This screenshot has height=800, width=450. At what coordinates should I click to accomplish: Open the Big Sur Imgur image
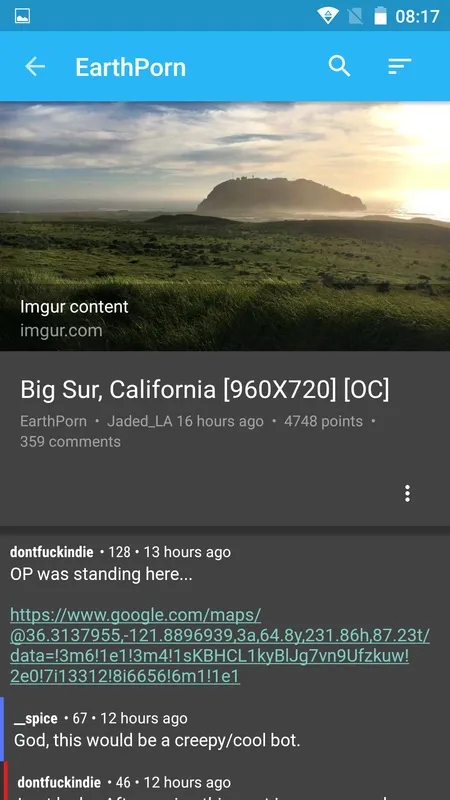click(x=225, y=226)
